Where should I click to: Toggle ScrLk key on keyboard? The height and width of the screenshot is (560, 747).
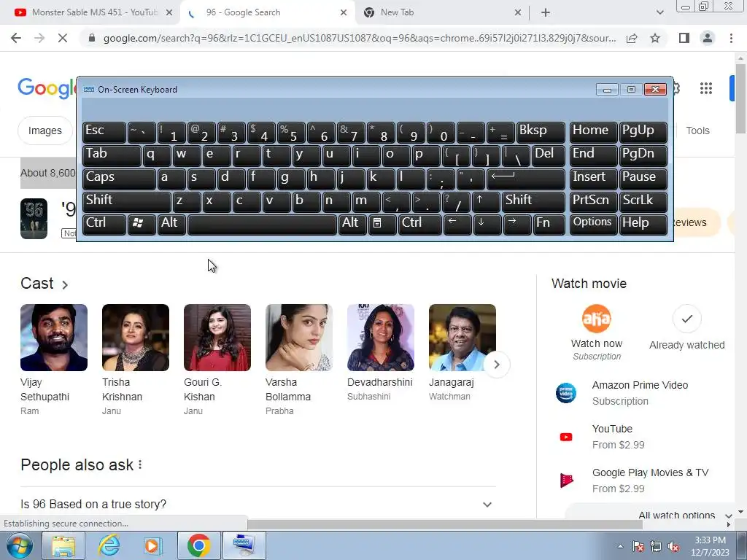643,201
